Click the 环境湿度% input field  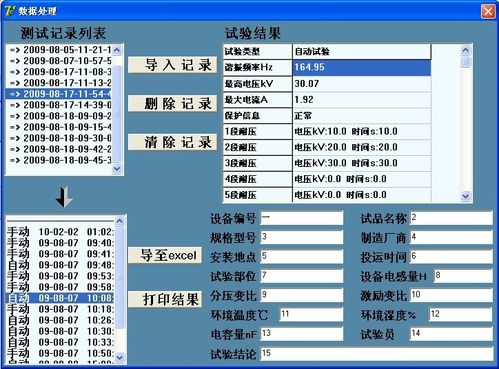[x=461, y=314]
